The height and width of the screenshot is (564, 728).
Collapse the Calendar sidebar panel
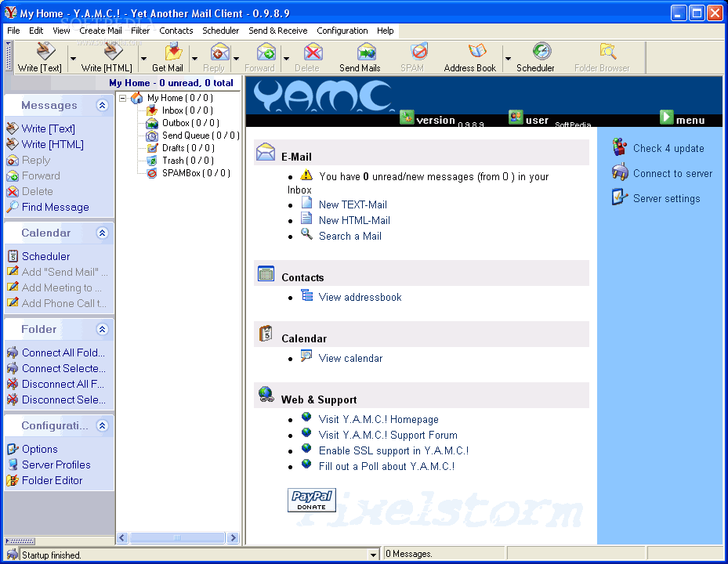(x=103, y=233)
